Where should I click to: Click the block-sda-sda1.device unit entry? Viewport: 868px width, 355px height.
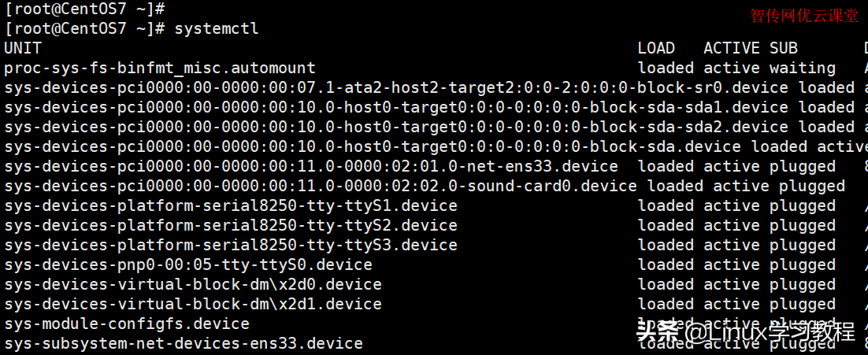tap(396, 108)
